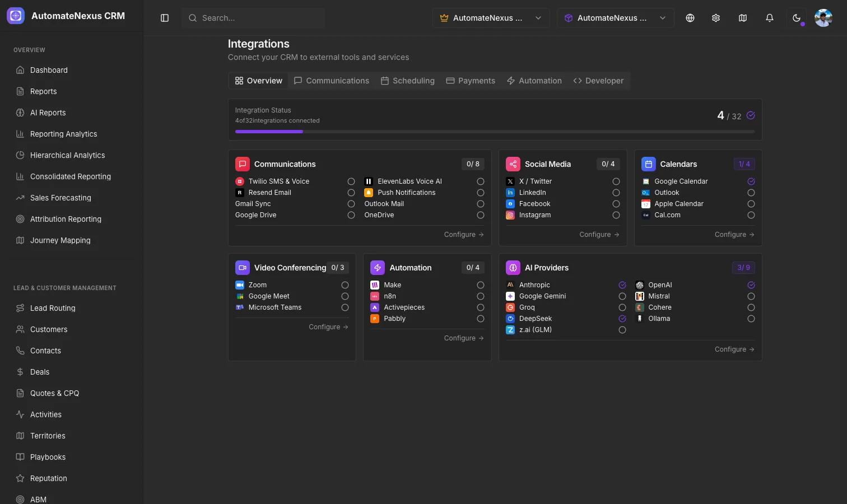Click the AI Providers brain icon
847x504 pixels.
pyautogui.click(x=513, y=268)
